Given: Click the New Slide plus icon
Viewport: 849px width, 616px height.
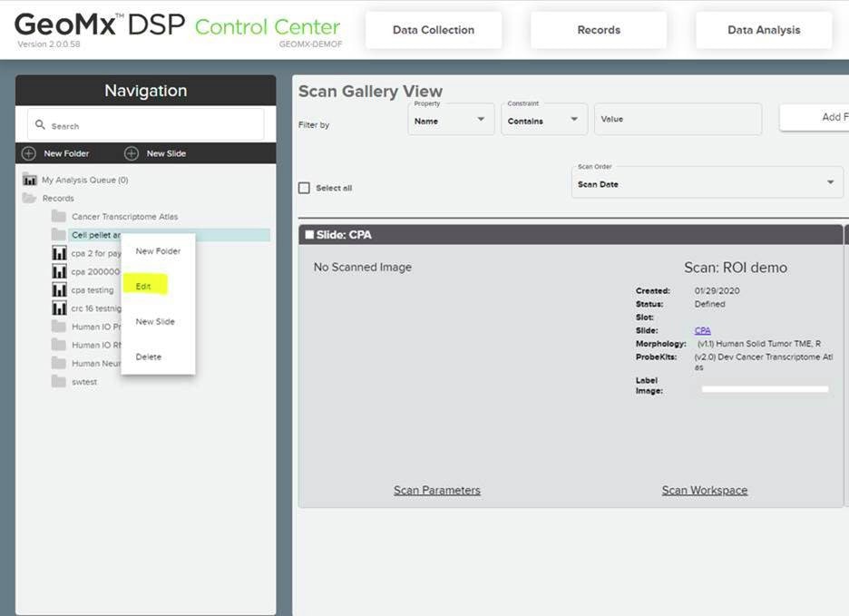Looking at the screenshot, I should (x=132, y=153).
